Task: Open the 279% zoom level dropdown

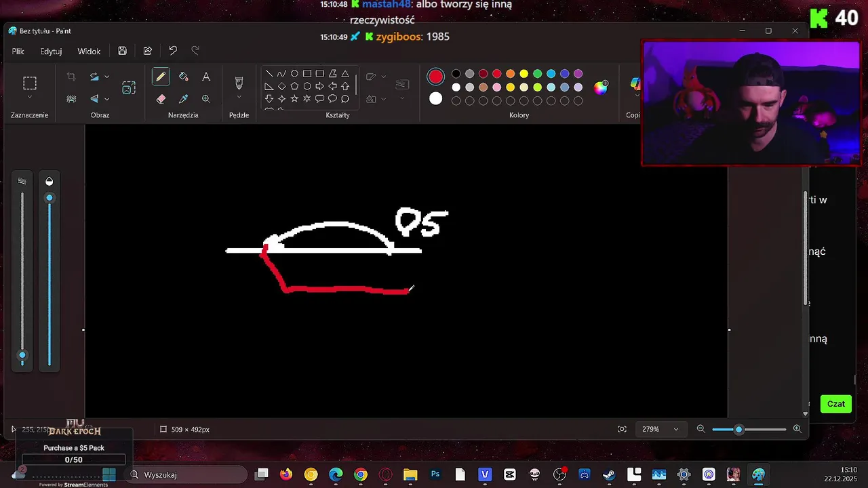Action: pos(660,429)
